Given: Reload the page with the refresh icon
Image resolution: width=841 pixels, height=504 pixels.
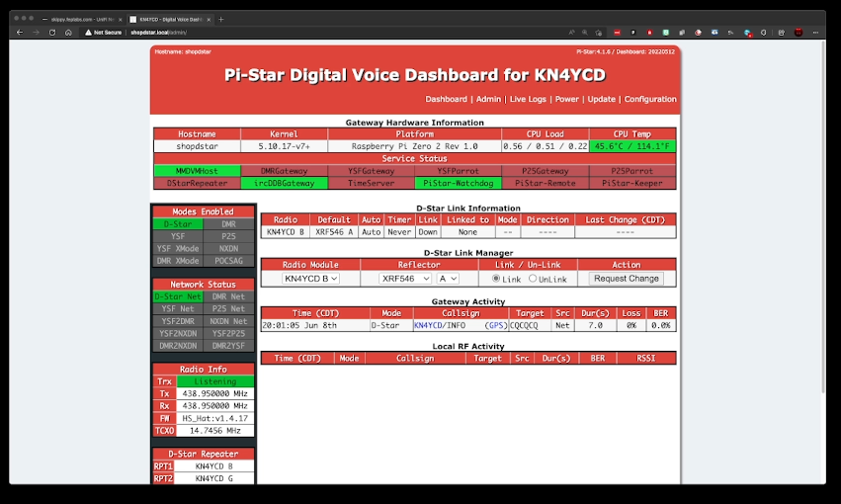Looking at the screenshot, I should click(x=51, y=32).
